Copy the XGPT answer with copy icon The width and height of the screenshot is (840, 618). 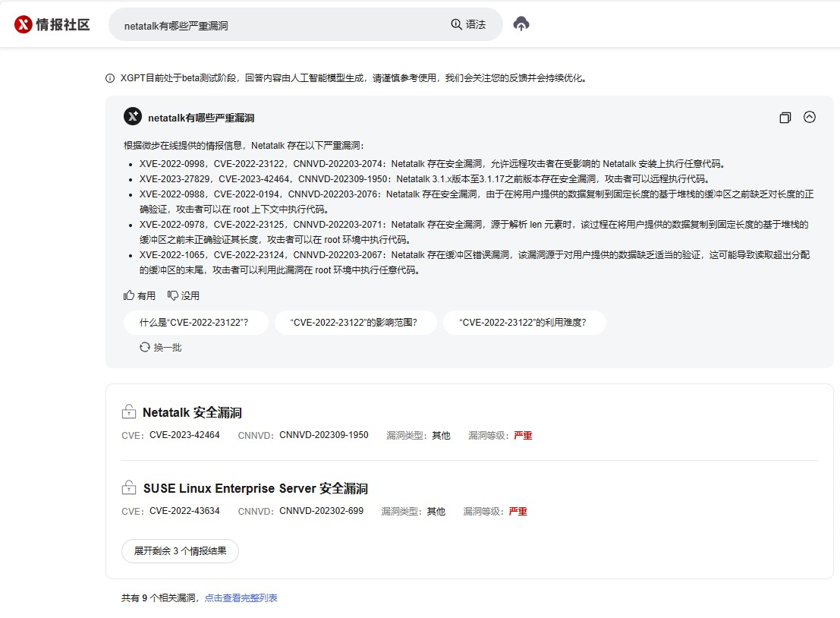(785, 118)
